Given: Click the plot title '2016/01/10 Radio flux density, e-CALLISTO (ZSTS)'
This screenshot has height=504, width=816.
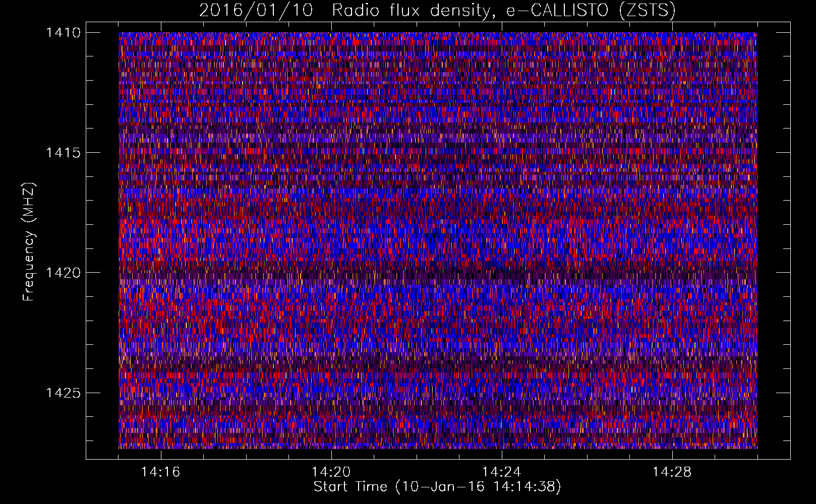Looking at the screenshot, I should pos(437,11).
